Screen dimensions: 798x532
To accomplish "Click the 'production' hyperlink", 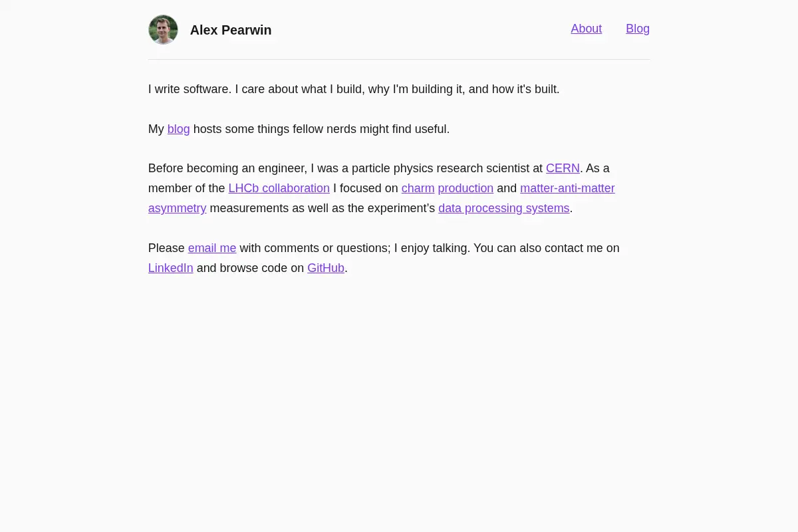I will [x=465, y=188].
